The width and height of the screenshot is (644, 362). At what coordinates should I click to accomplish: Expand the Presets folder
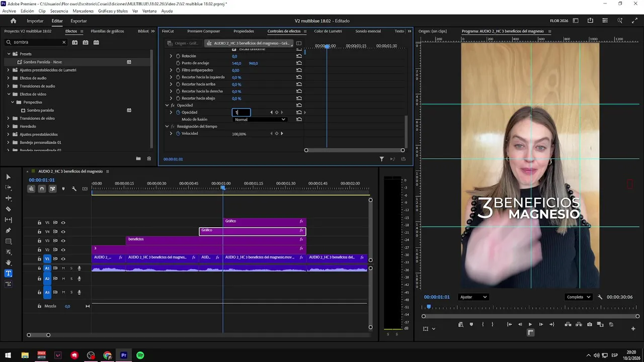(9, 54)
